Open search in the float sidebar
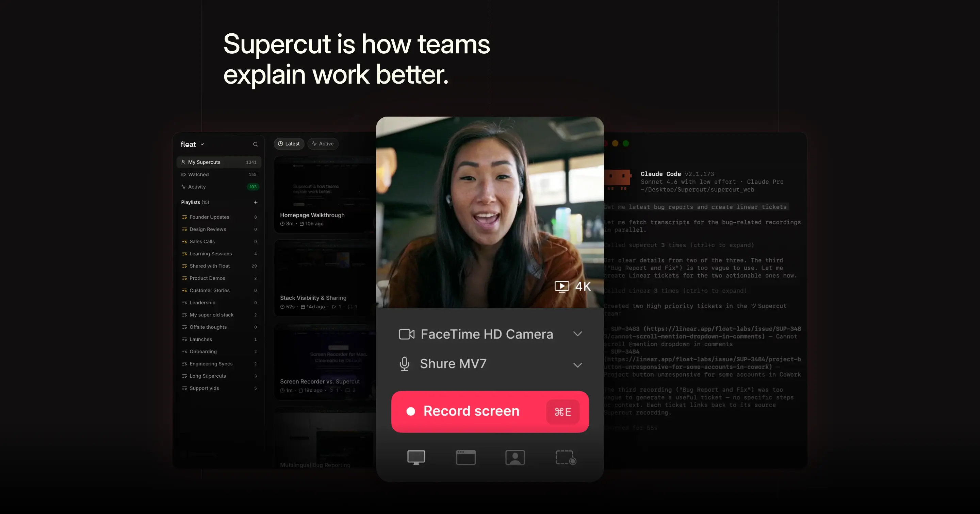980x514 pixels. click(255, 144)
